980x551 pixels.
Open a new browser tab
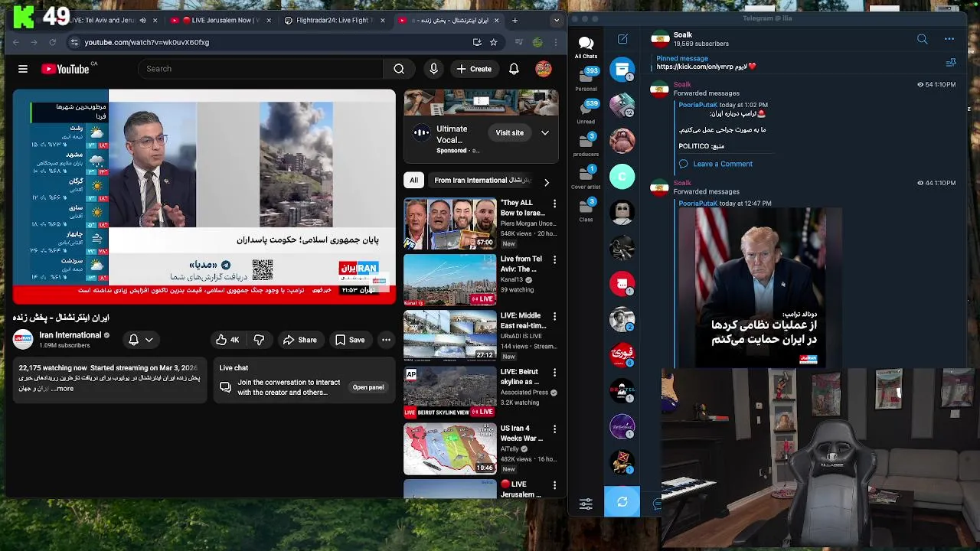pos(514,21)
